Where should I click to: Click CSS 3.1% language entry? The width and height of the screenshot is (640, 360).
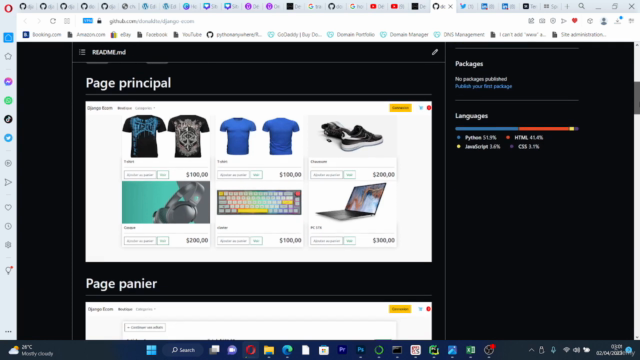(x=525, y=147)
